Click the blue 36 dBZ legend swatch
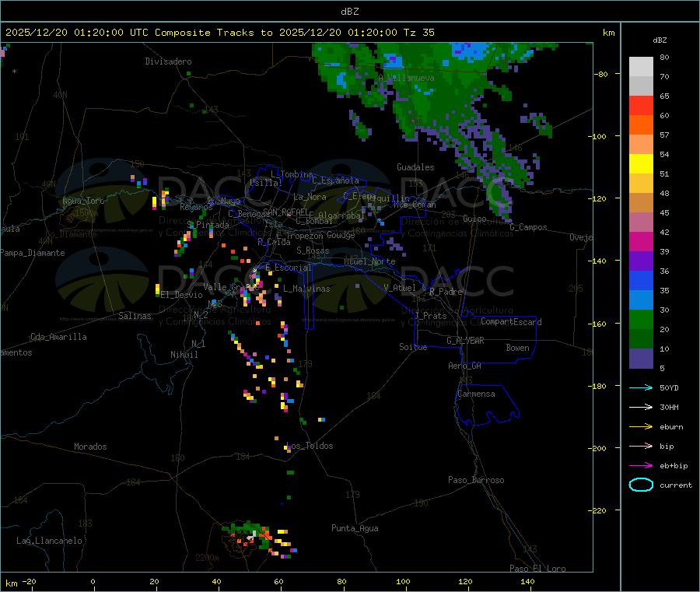 coord(641,280)
